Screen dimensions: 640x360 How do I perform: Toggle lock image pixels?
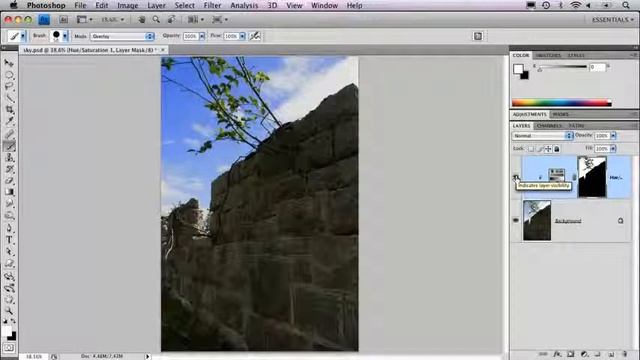click(540, 149)
